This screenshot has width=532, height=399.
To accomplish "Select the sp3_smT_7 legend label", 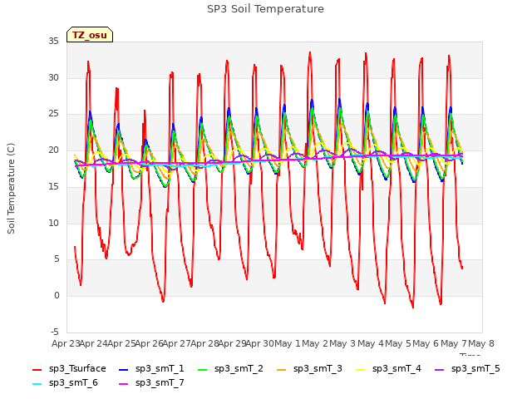I will point(160,383).
